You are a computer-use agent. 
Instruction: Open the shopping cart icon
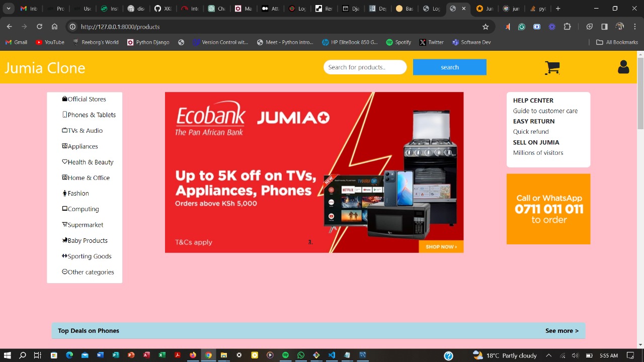click(x=552, y=68)
